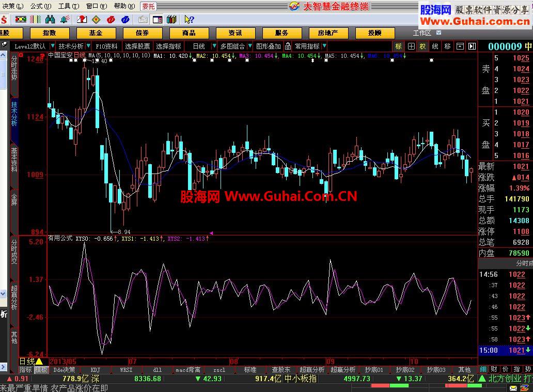
Task: Switch to 细 detail view tab
Action: (x=483, y=369)
